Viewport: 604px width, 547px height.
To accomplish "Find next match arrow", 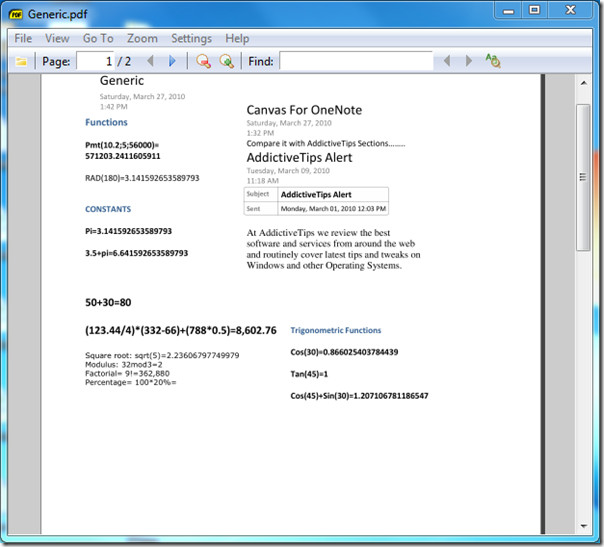I will [468, 61].
